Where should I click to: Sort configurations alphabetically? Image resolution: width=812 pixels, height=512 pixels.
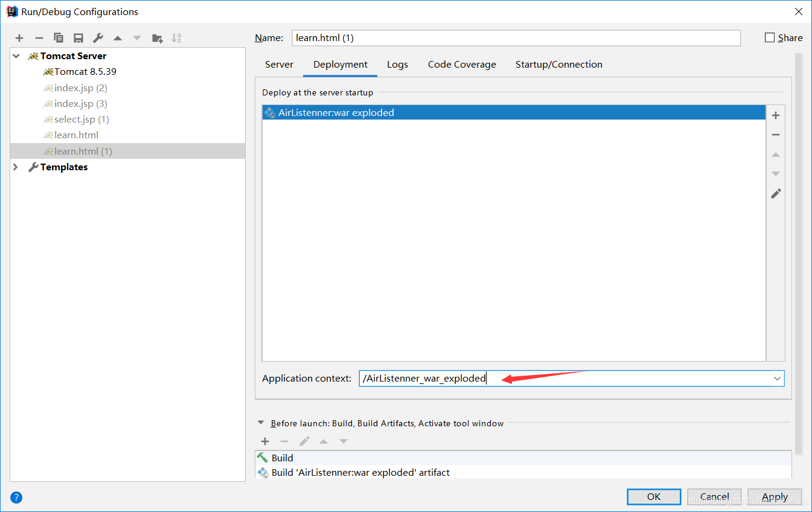pyautogui.click(x=176, y=38)
